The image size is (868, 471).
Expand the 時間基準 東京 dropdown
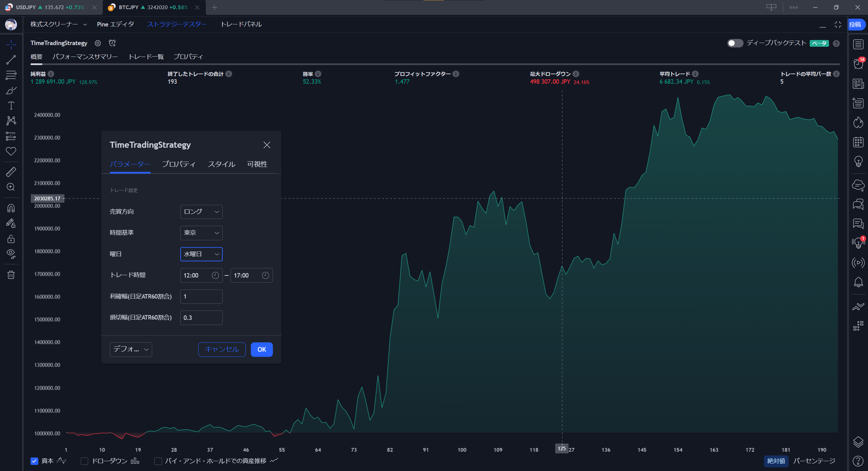(x=201, y=233)
